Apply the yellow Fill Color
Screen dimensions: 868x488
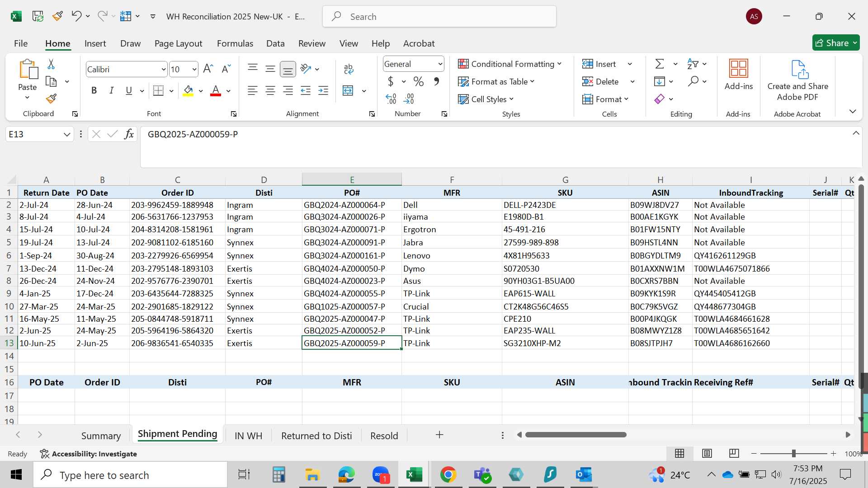pos(188,90)
